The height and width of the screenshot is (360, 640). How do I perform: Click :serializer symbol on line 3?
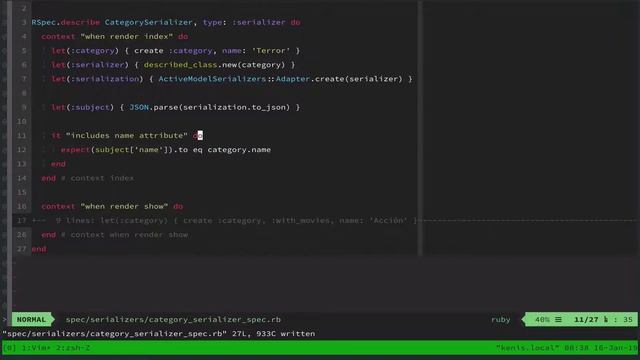(258, 22)
